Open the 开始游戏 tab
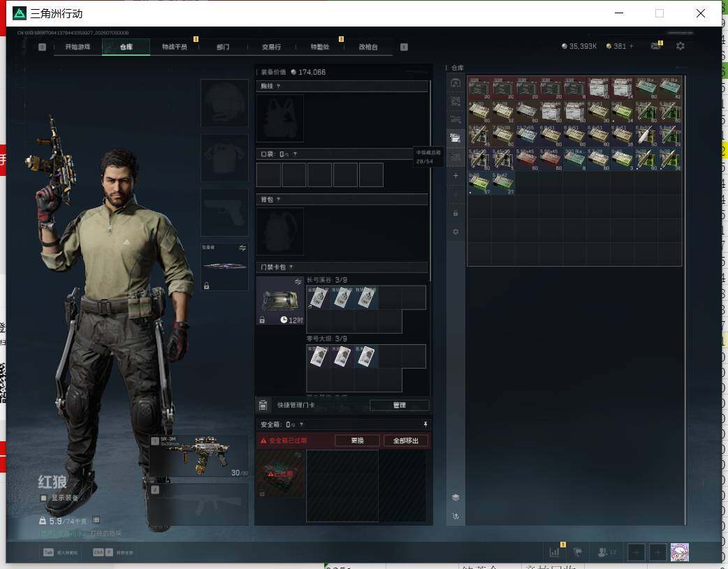This screenshot has height=569, width=728. 78,47
